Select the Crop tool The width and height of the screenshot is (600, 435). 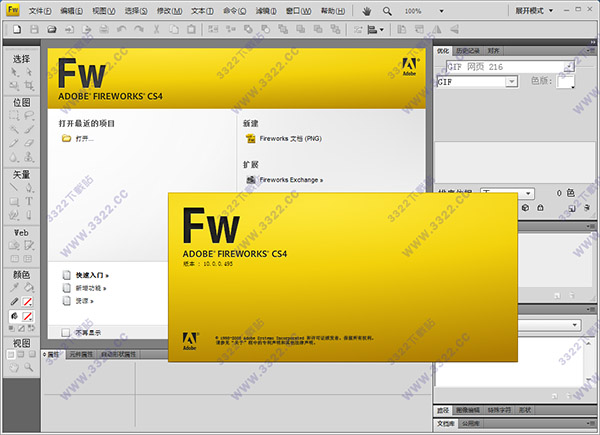point(29,85)
